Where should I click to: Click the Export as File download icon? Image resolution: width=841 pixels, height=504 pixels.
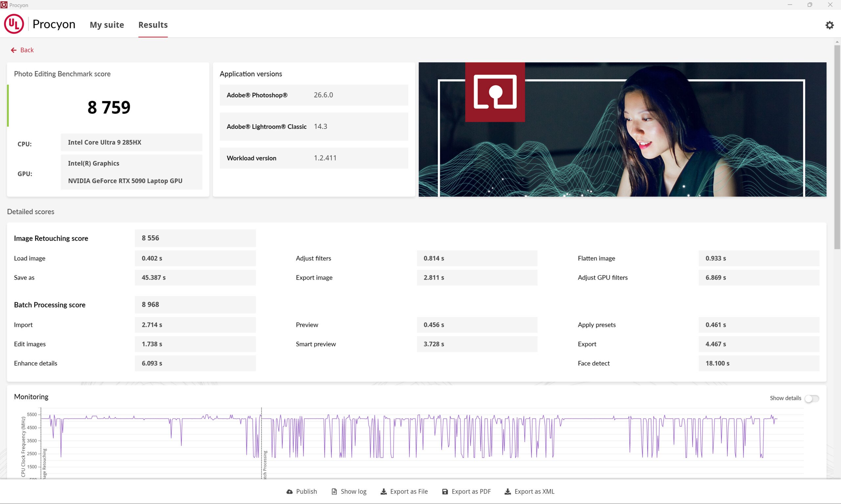(383, 492)
